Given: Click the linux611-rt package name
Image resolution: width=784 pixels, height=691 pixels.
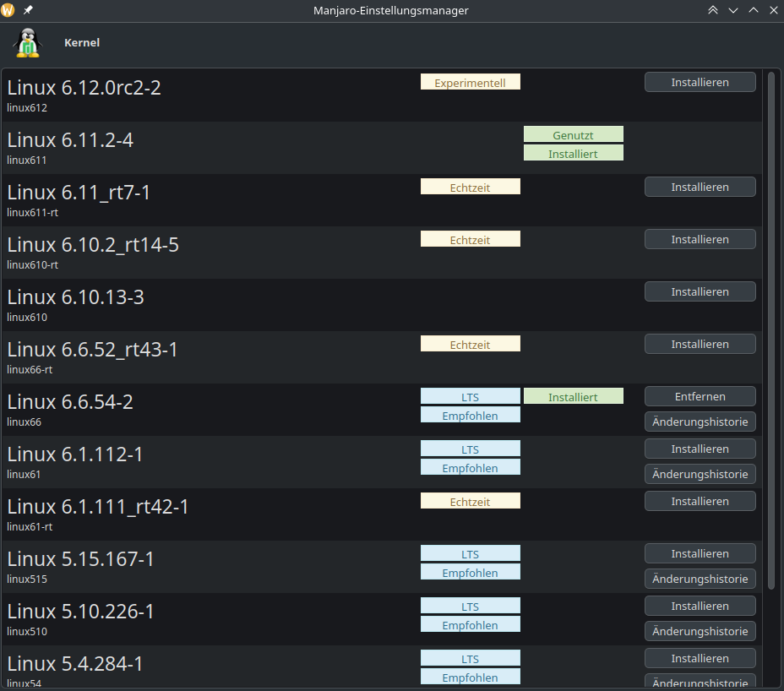Looking at the screenshot, I should 32,213.
